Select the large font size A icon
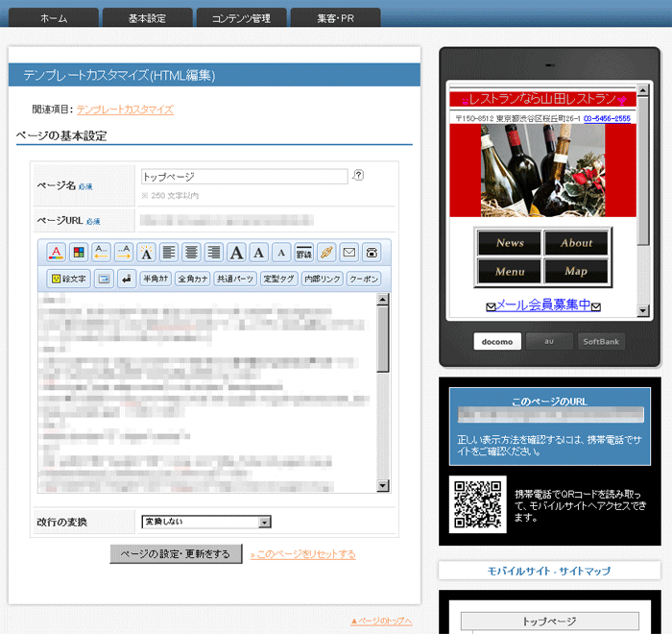 coord(236,253)
